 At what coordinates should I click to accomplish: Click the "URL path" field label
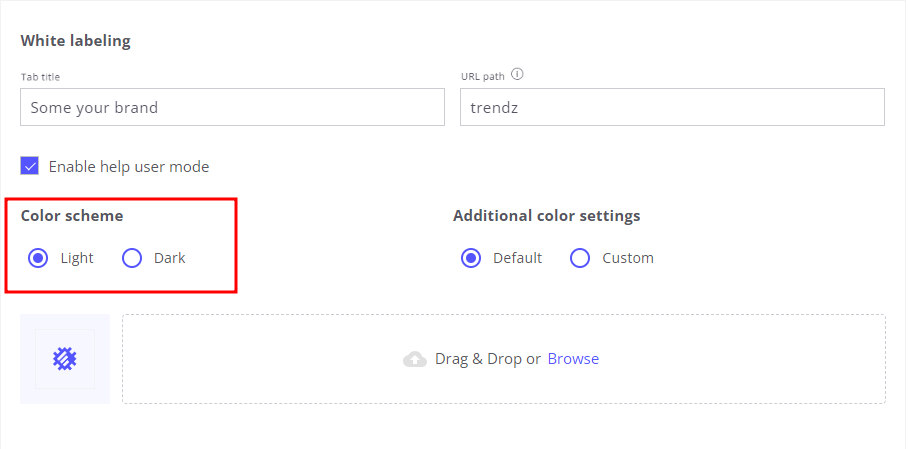tap(482, 76)
